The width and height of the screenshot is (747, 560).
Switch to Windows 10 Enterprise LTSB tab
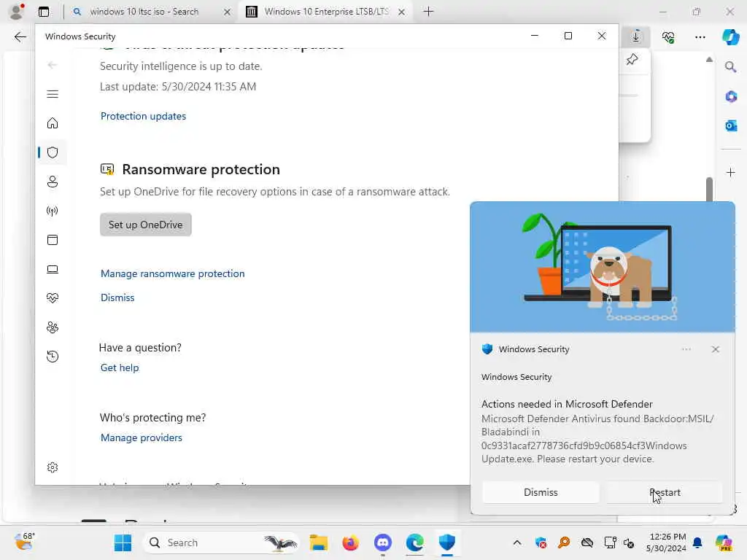tap(326, 12)
